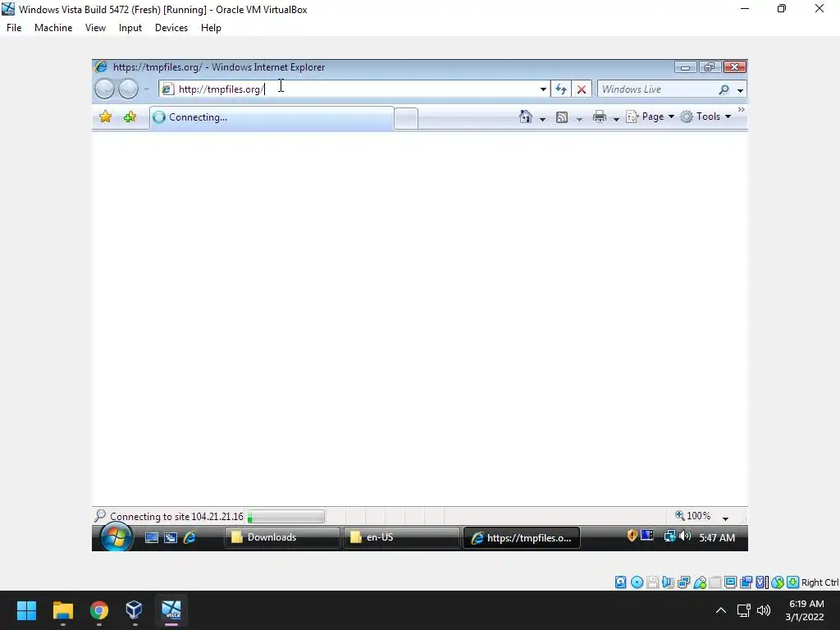Open the VirtualBox Input menu
Viewport: 840px width, 630px height.
(130, 28)
